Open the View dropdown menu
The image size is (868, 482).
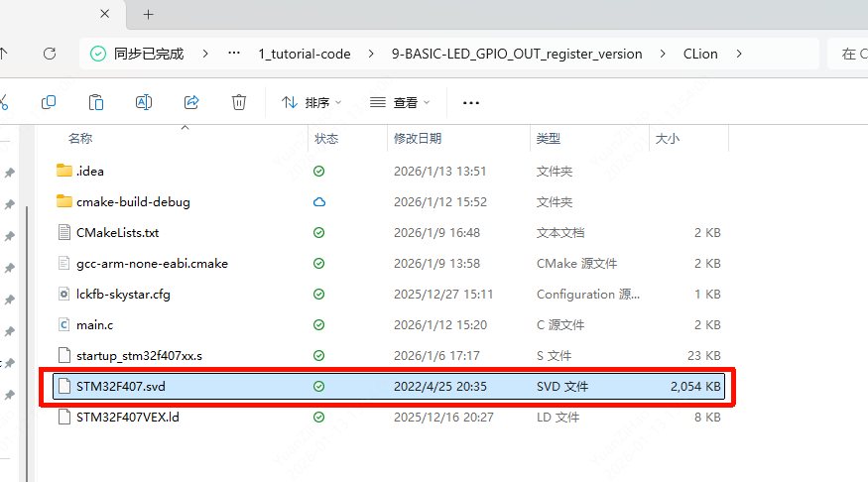pos(400,102)
